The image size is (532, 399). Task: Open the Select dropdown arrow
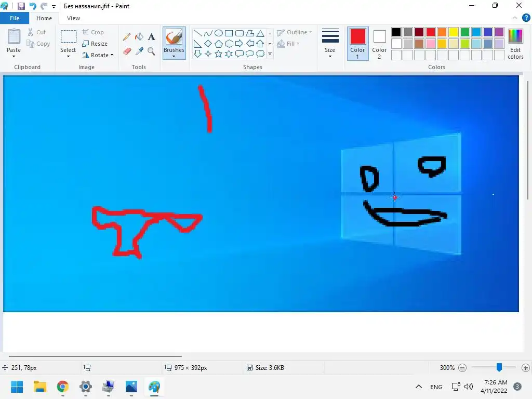pyautogui.click(x=68, y=57)
